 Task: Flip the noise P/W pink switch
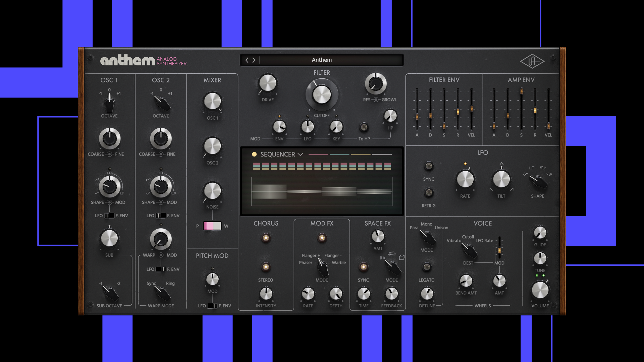[212, 226]
